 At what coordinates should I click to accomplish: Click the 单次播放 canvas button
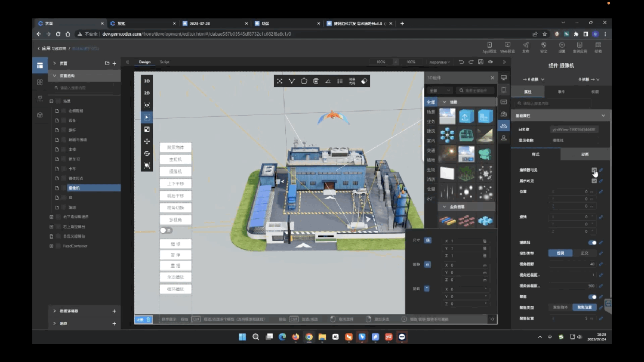point(175,277)
